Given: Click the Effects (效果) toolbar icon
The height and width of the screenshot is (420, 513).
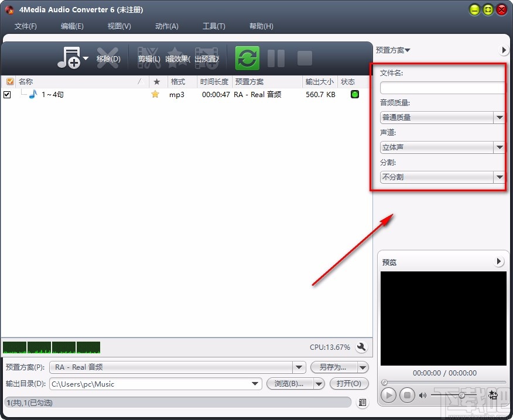Looking at the screenshot, I should tap(176, 57).
